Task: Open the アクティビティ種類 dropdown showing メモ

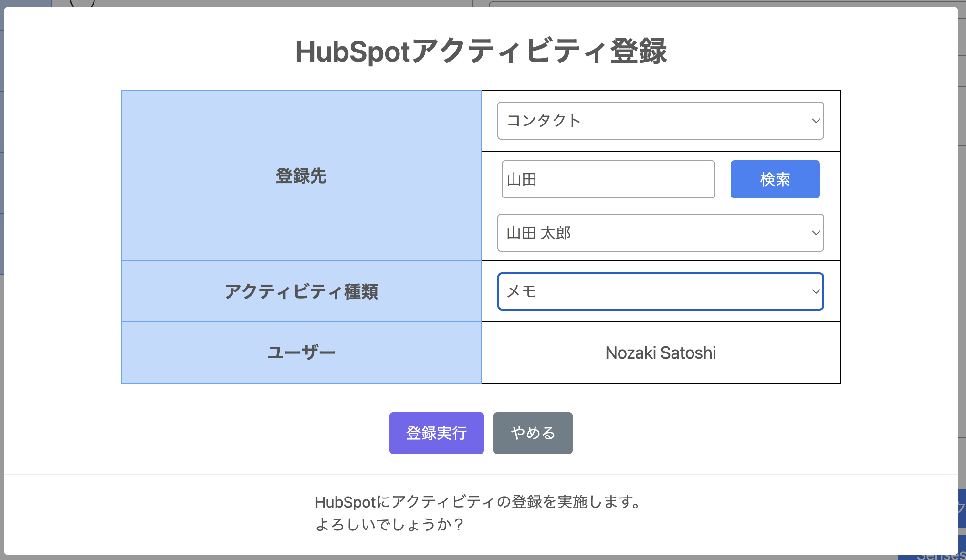Action: [x=661, y=291]
